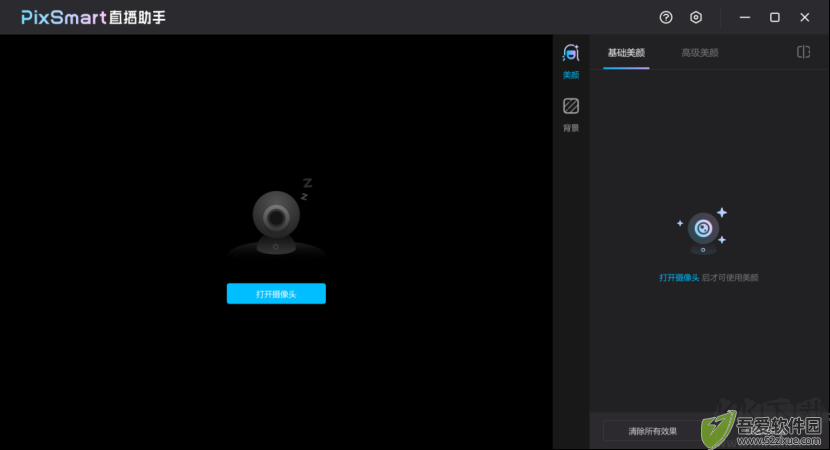Select the 美颜 beauty sidebar icon
830x450 pixels.
click(x=571, y=61)
